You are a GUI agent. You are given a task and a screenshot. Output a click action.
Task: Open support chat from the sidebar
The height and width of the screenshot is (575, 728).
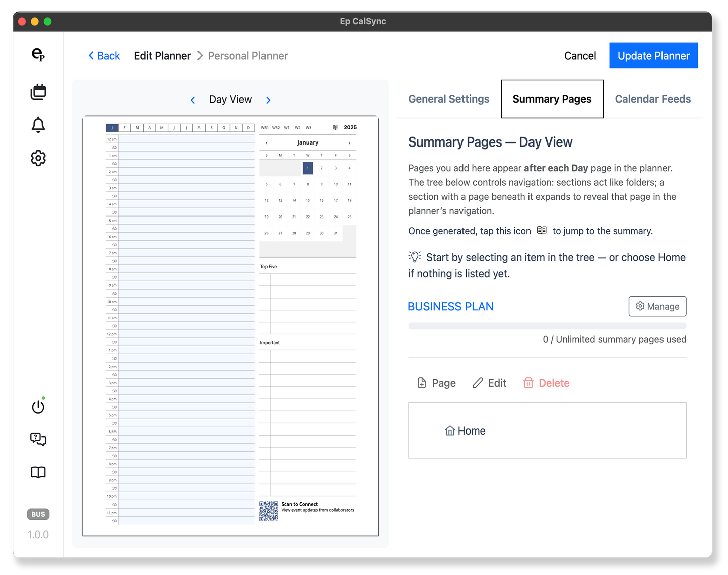pos(38,439)
